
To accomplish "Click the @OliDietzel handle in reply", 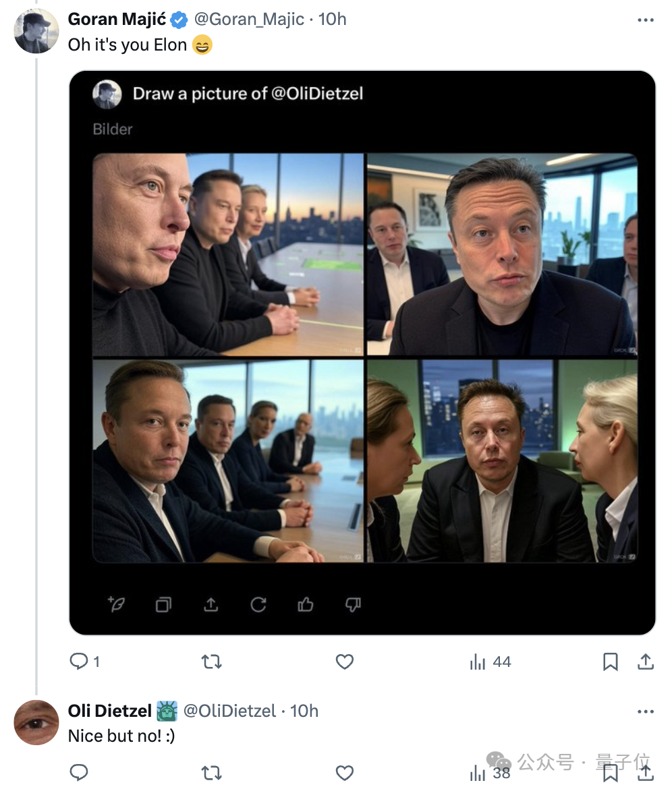I will [229, 711].
